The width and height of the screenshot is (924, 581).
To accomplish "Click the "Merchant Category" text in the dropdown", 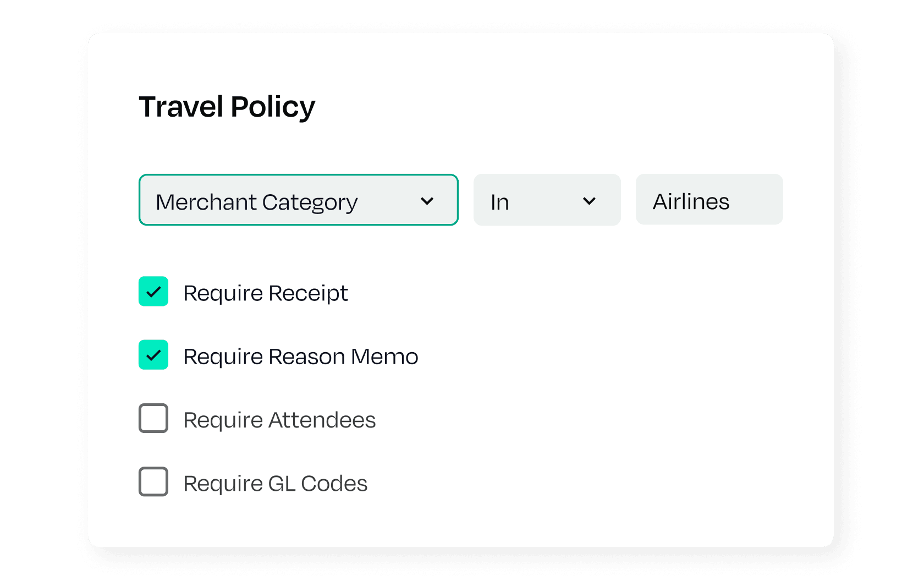I will 257,202.
